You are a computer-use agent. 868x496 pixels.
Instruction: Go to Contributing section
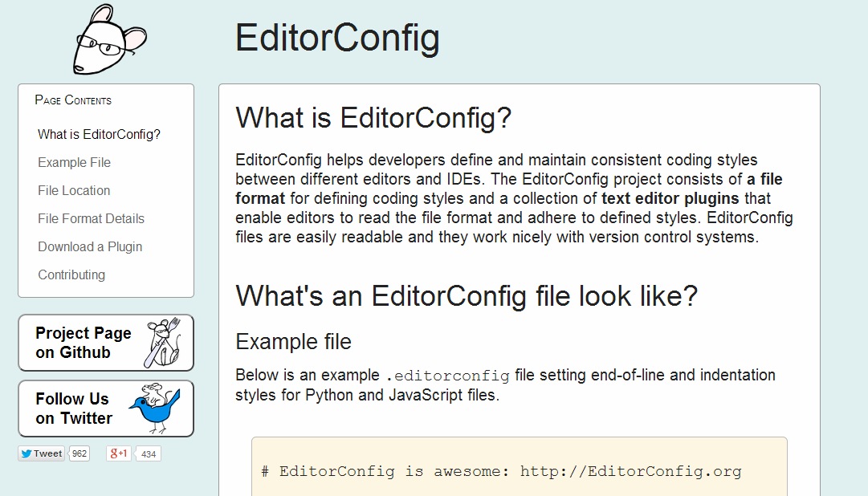[x=71, y=275]
